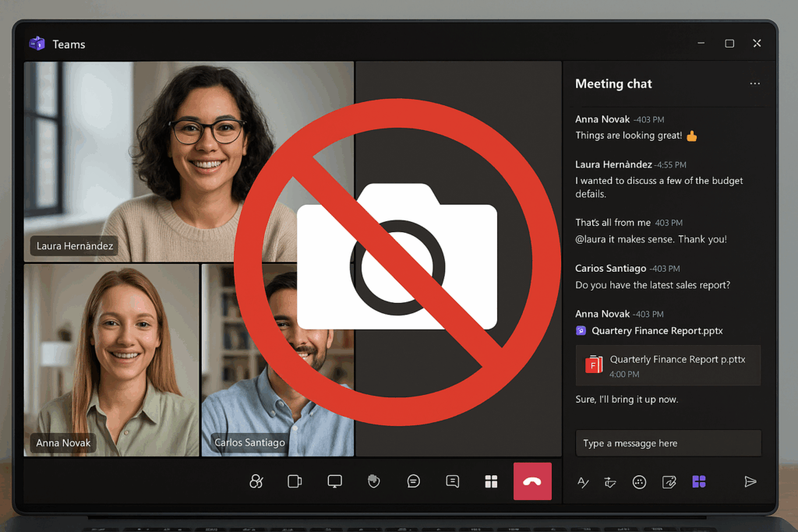Open the text format icon under the message box
The image size is (798, 532).
tap(583, 481)
